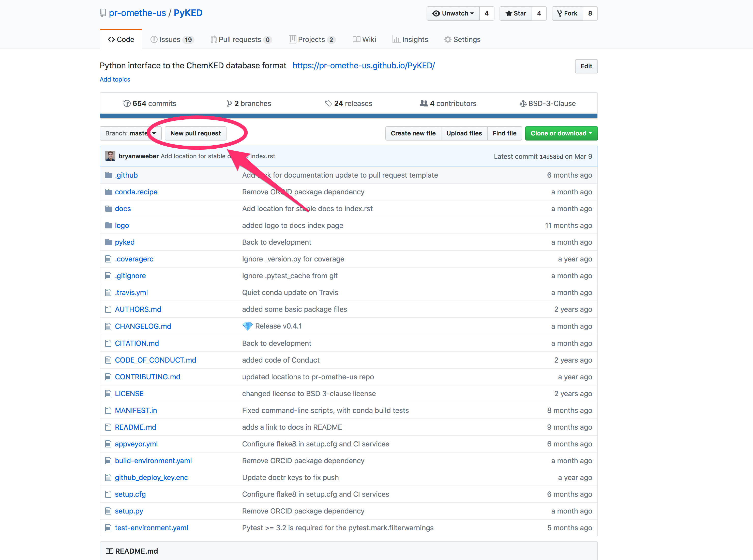Open the forks count 8
Image resolution: width=753 pixels, height=560 pixels.
pyautogui.click(x=590, y=13)
